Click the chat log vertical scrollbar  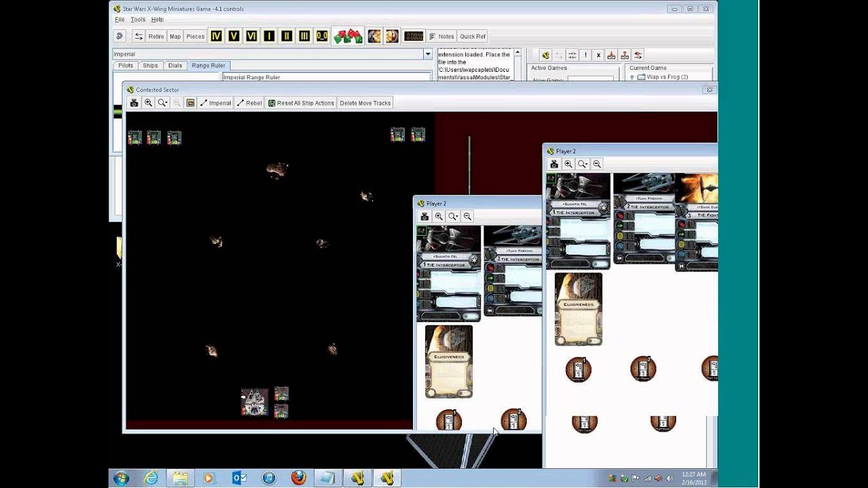pos(517,65)
